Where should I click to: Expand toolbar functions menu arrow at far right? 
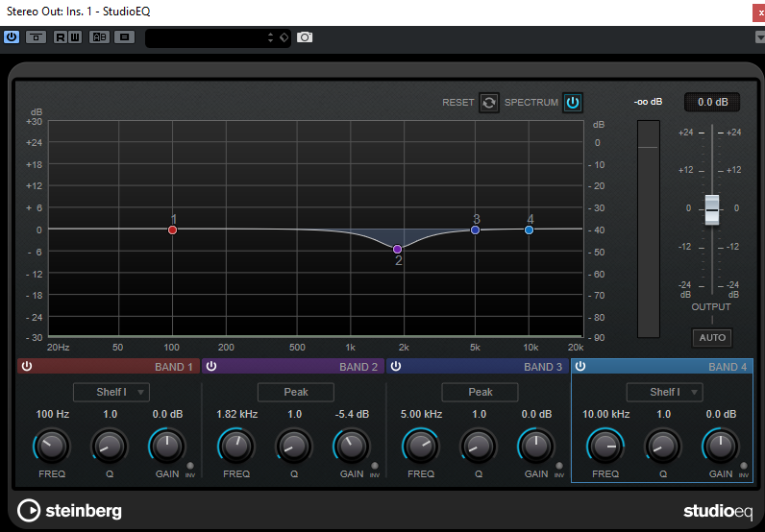point(759,37)
